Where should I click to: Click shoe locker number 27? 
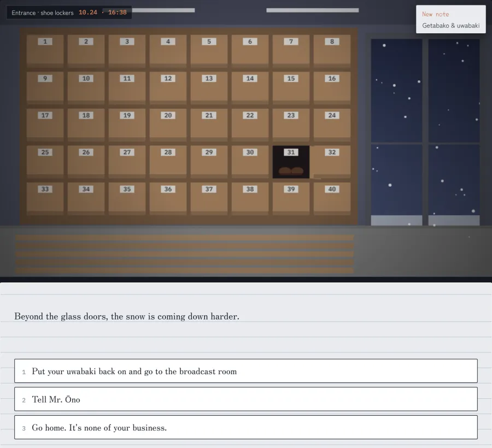coord(127,162)
